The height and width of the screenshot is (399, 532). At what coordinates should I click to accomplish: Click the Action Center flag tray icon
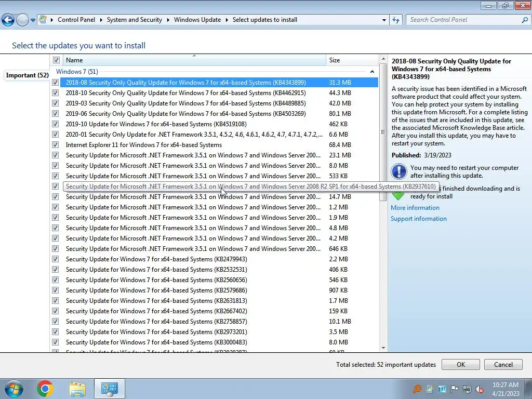[x=454, y=389]
